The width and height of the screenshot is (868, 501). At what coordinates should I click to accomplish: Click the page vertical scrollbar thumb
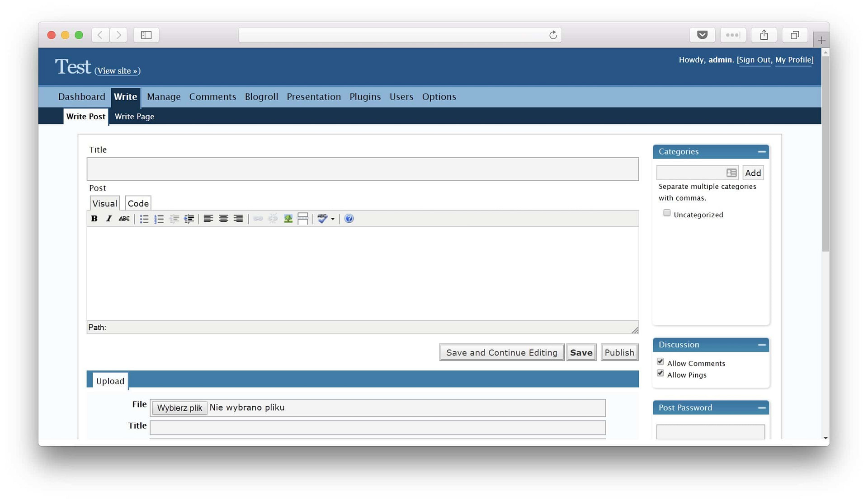tap(826, 154)
